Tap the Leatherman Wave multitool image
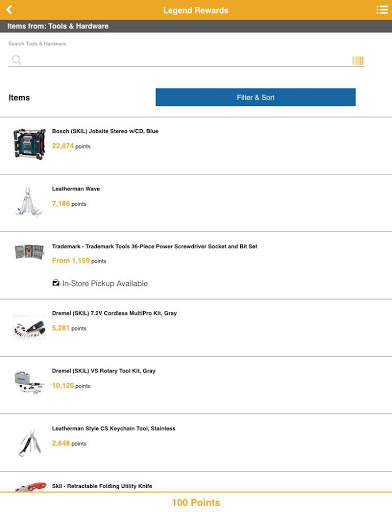The height and width of the screenshot is (512, 392). [29, 201]
